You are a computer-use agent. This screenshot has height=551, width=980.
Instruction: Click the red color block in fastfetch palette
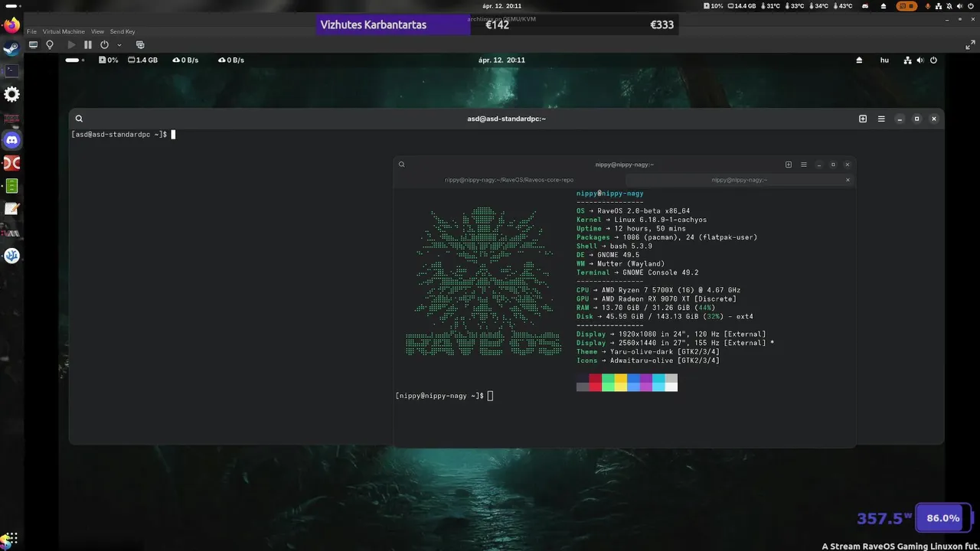click(595, 383)
